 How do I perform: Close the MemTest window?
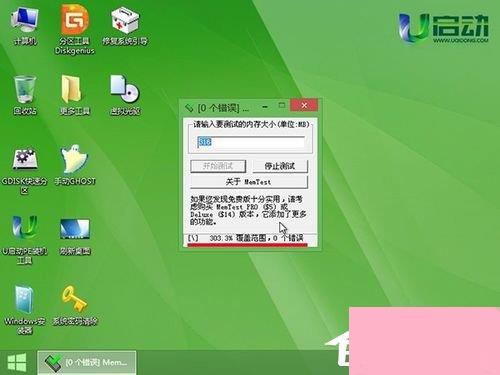(x=304, y=106)
